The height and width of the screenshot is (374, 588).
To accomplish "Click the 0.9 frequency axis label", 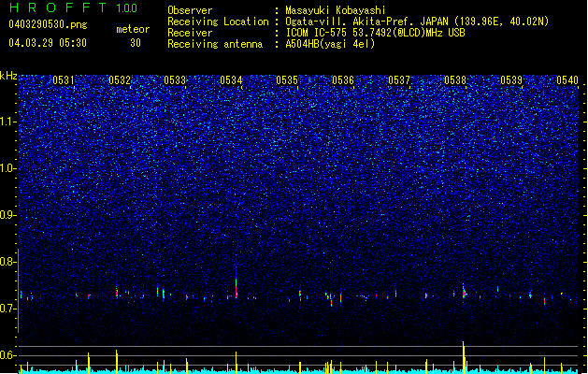I will (x=7, y=215).
